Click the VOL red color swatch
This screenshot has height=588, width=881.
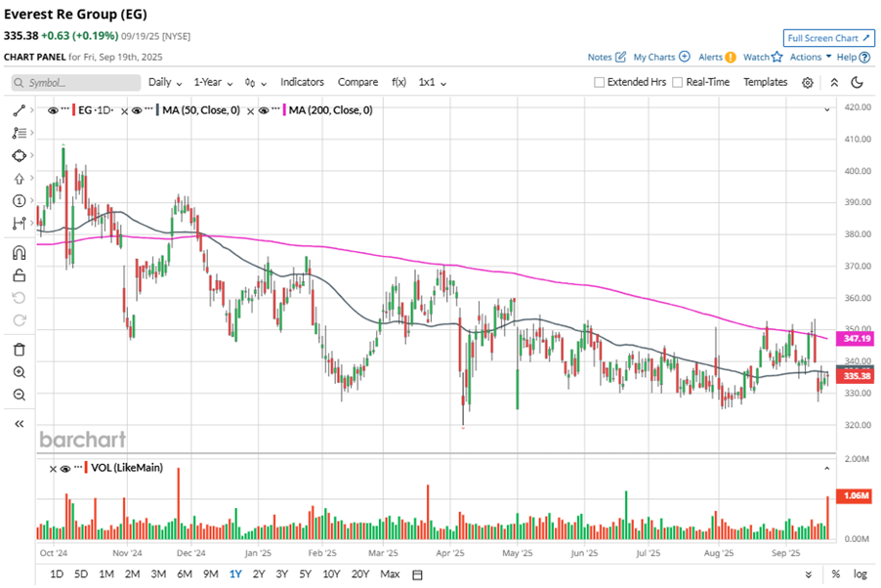coord(86,468)
